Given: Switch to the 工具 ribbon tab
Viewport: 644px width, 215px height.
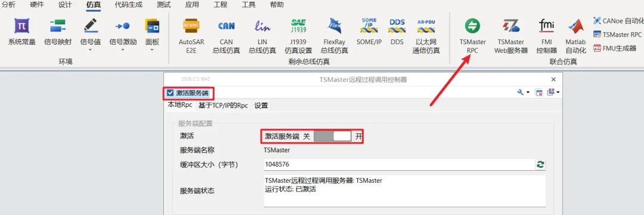Looking at the screenshot, I should (249, 5).
